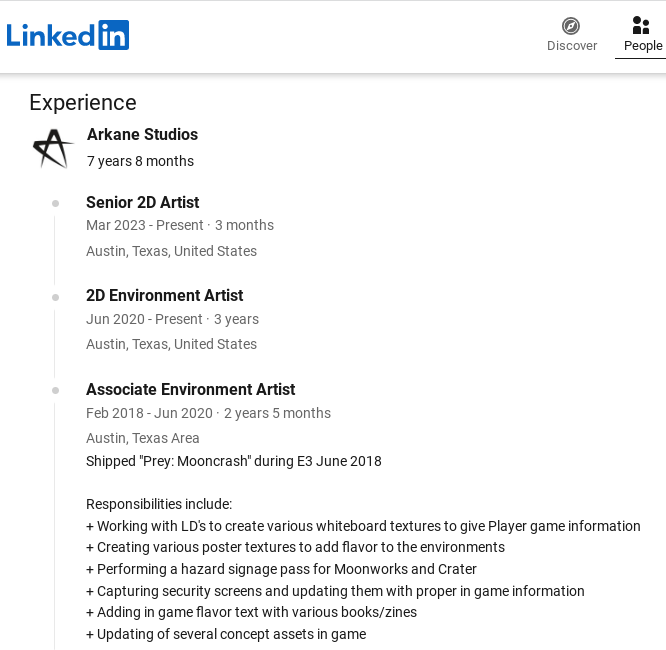The image size is (666, 650).
Task: Click the Experience section heading
Action: point(83,102)
